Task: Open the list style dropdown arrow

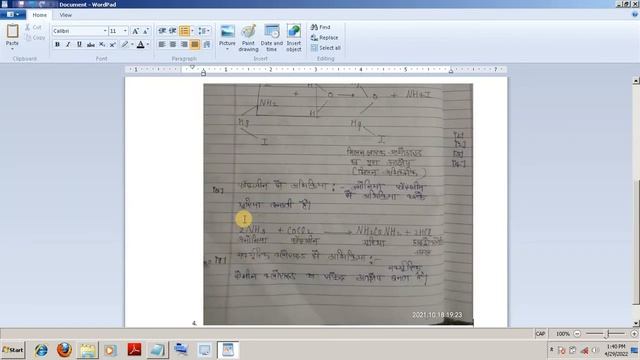Action: 192,31
